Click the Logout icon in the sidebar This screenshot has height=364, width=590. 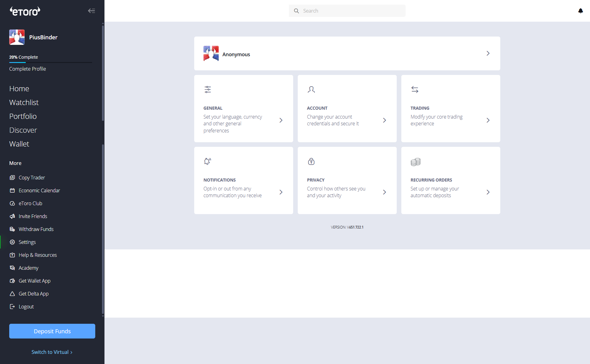pos(12,307)
